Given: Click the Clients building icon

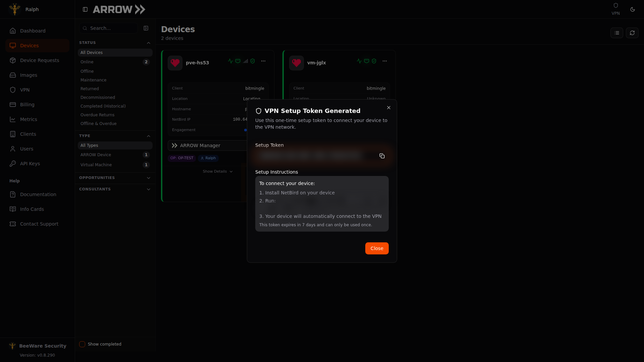Looking at the screenshot, I should 13,134.
